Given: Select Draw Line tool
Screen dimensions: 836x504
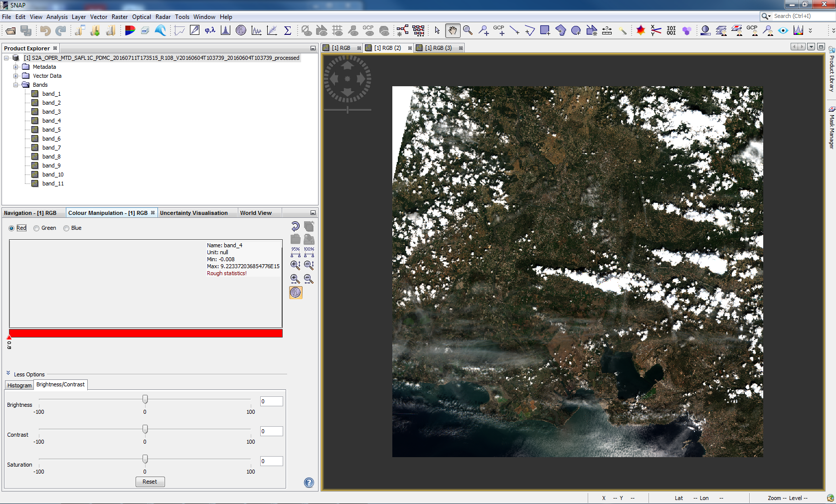Looking at the screenshot, I should (514, 31).
